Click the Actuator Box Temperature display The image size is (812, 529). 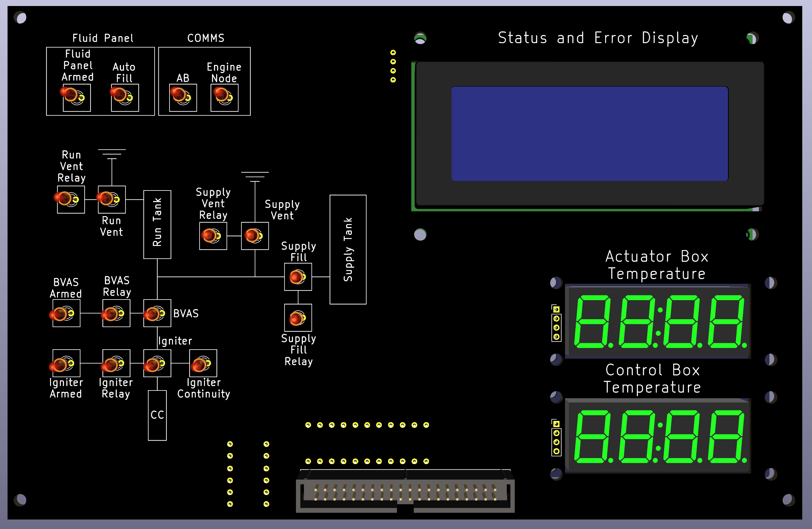(658, 321)
